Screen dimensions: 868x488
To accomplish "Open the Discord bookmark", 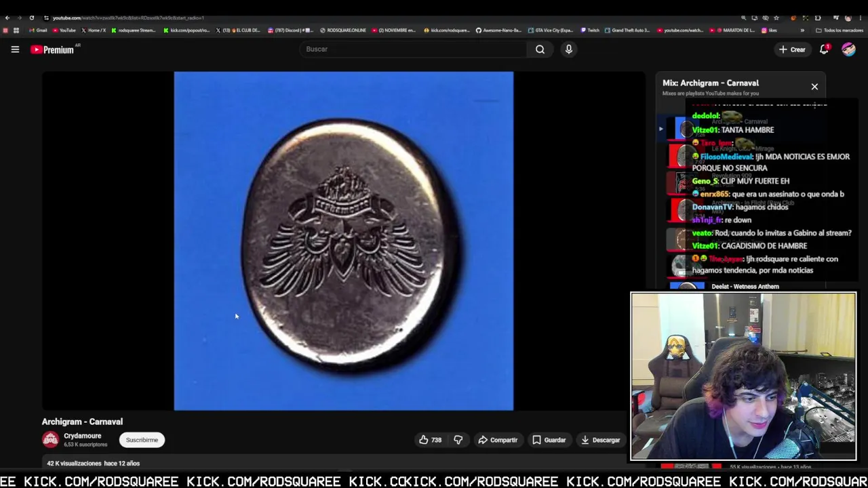I will pyautogui.click(x=291, y=30).
